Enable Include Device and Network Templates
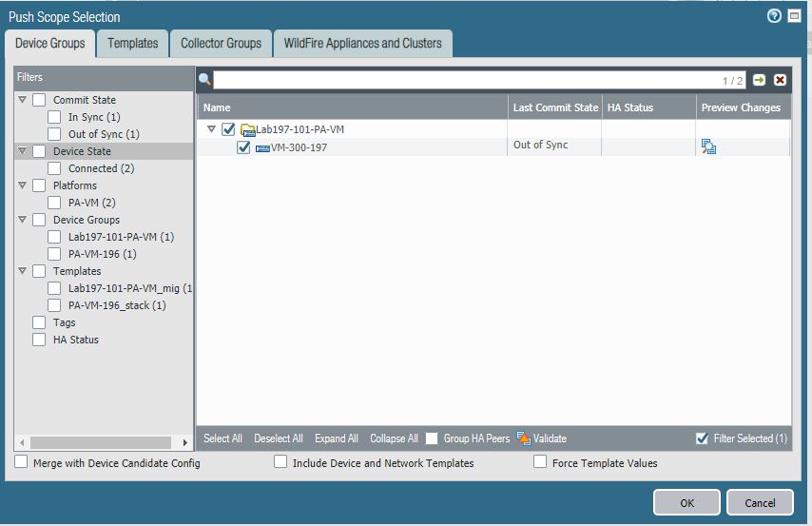 click(x=280, y=461)
